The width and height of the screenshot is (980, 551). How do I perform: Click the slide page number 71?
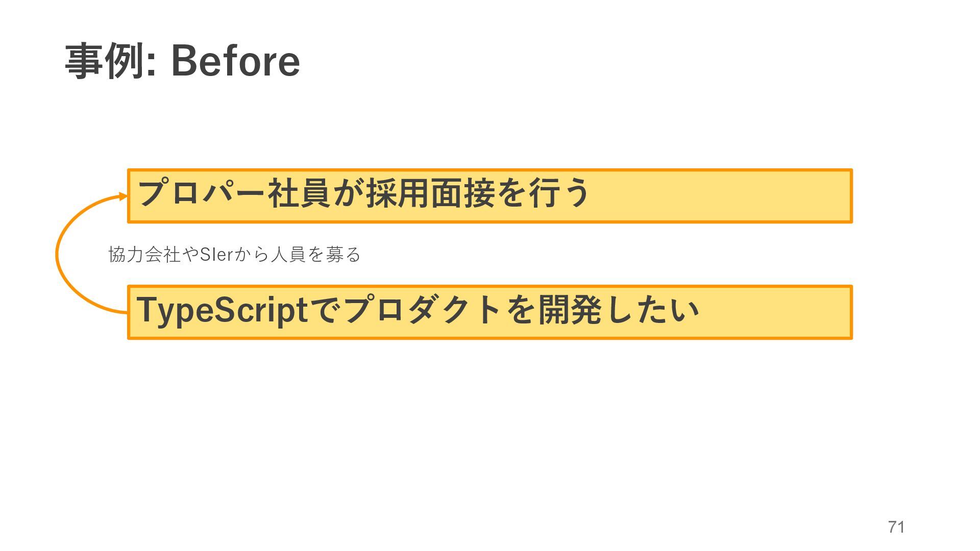click(x=896, y=527)
